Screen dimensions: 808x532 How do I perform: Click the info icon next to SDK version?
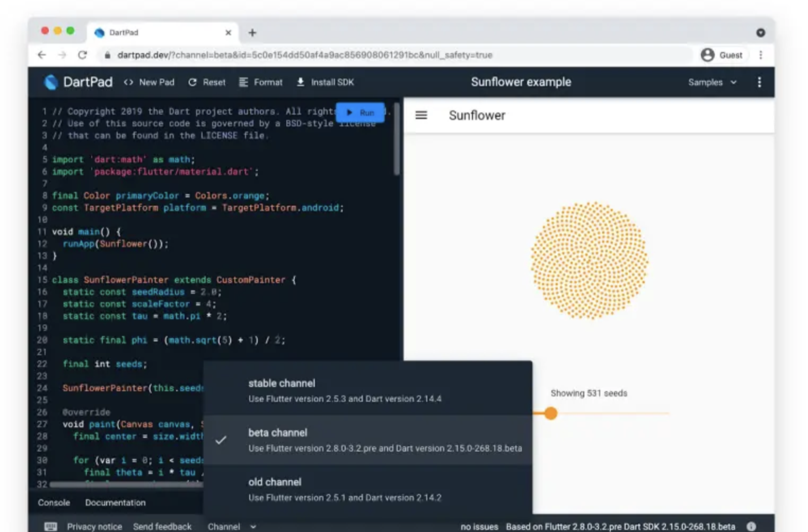pos(751,526)
